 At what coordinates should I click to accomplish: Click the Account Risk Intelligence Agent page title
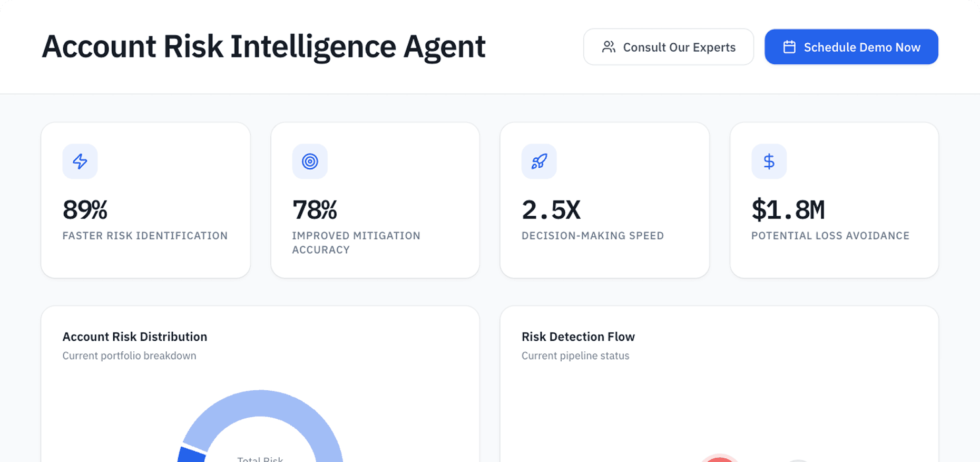coord(263,46)
